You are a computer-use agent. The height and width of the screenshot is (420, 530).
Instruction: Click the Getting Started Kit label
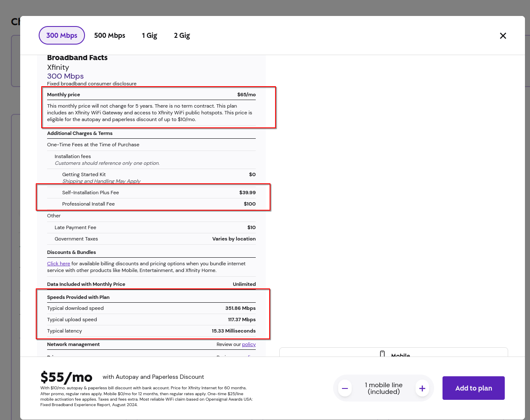(84, 174)
